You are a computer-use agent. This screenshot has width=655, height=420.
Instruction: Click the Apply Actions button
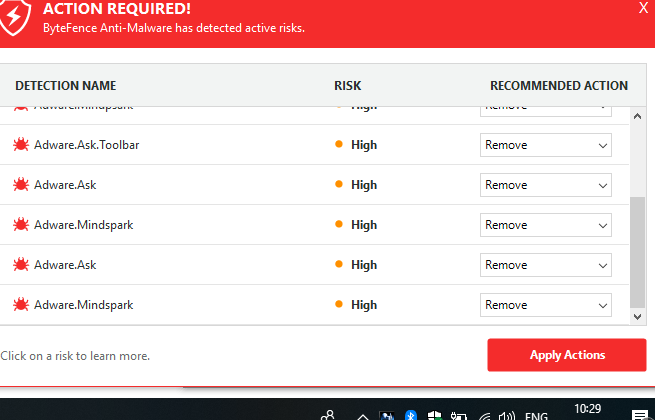567,355
